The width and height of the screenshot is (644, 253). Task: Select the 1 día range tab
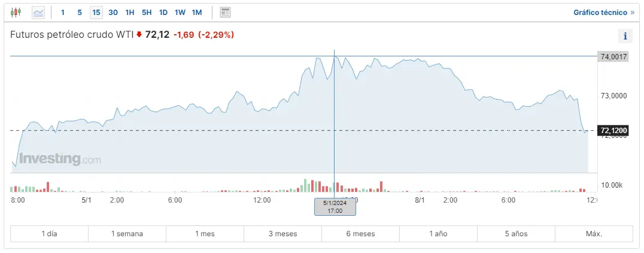point(50,234)
